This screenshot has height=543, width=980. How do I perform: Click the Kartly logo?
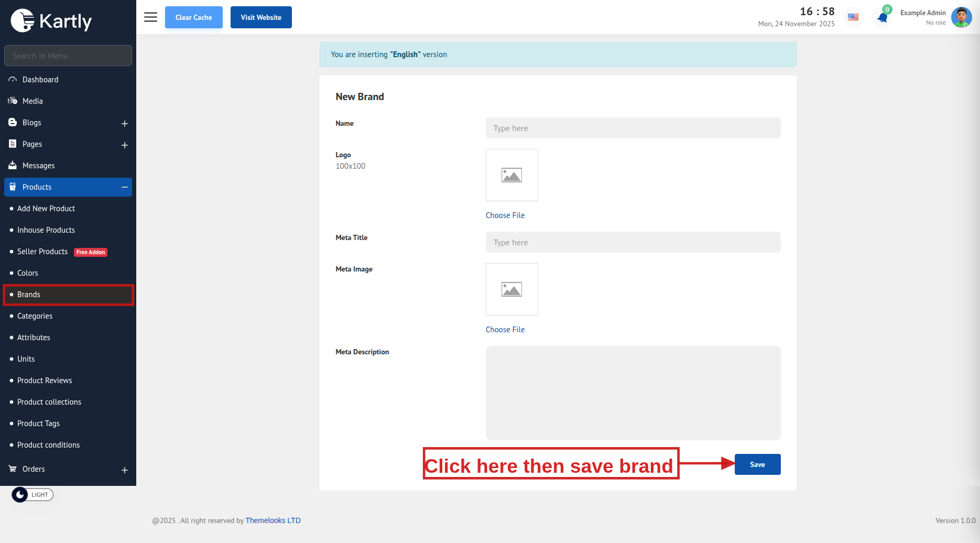coord(51,21)
